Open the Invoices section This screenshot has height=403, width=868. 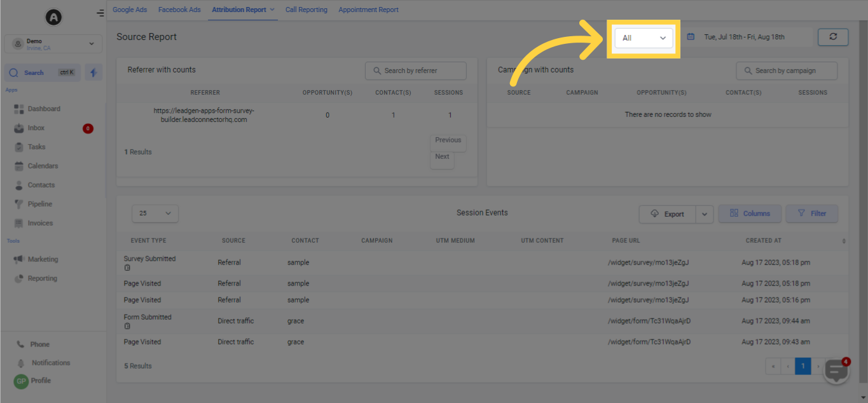[40, 222]
